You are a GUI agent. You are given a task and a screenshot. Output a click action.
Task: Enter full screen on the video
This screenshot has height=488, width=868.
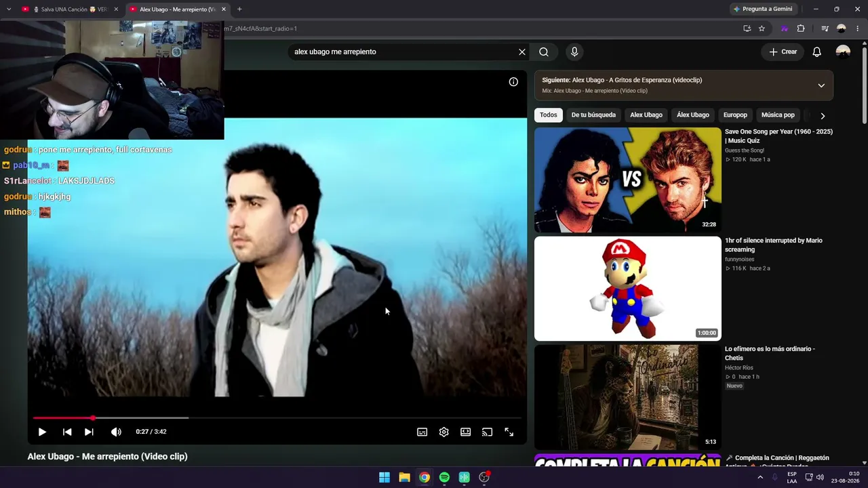point(509,432)
